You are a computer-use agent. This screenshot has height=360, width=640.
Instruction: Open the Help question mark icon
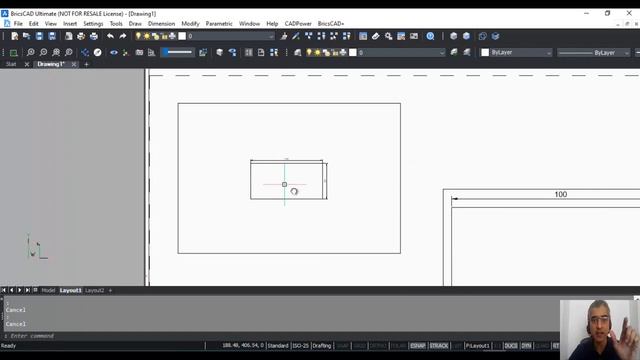pos(430,36)
